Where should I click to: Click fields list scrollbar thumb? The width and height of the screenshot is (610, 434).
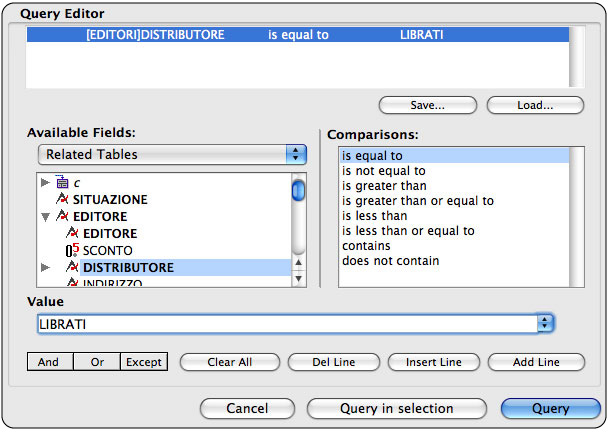[x=298, y=191]
